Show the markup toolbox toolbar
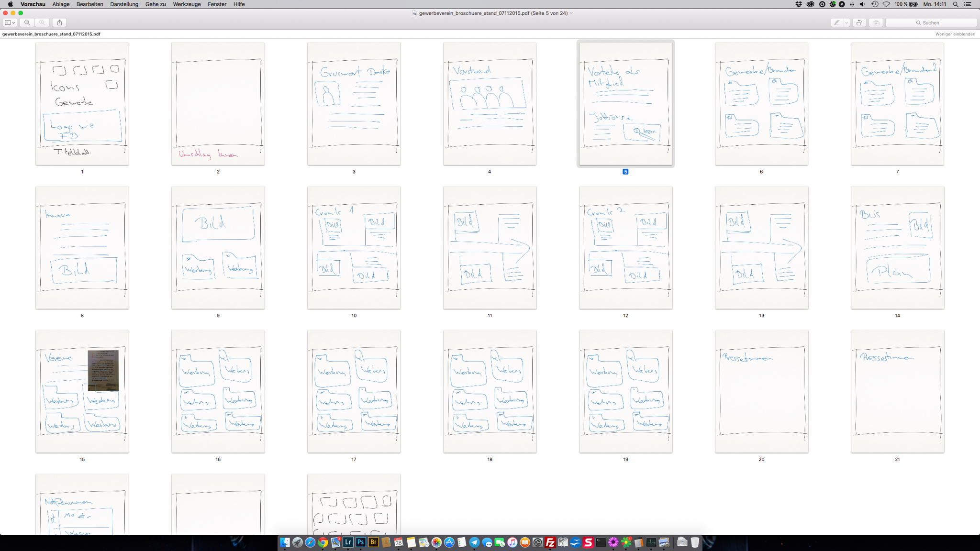The image size is (980, 551). 876,22
